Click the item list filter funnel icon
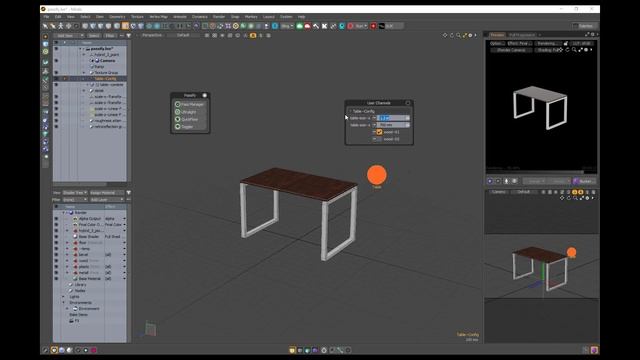Screen dimensions: 640x360 129,36
